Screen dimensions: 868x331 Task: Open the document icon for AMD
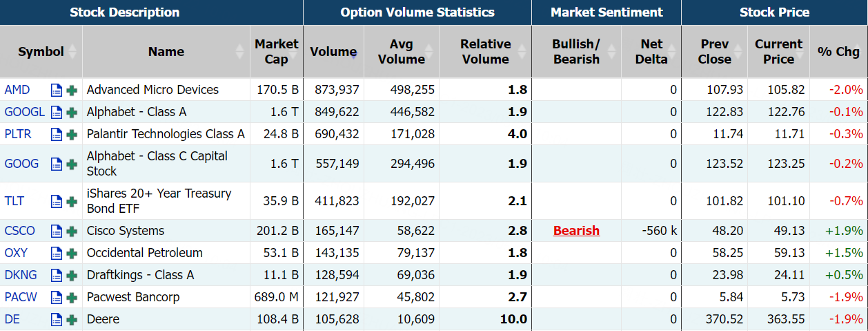coord(57,90)
